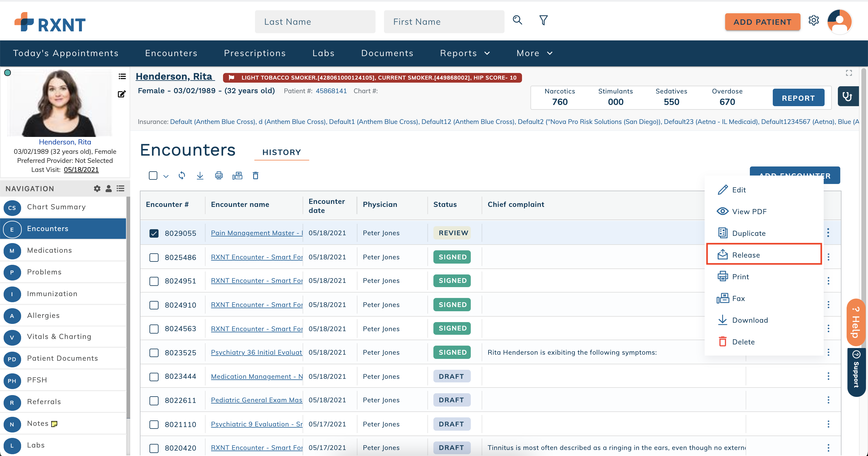Click the refresh encounters icon

pos(182,176)
